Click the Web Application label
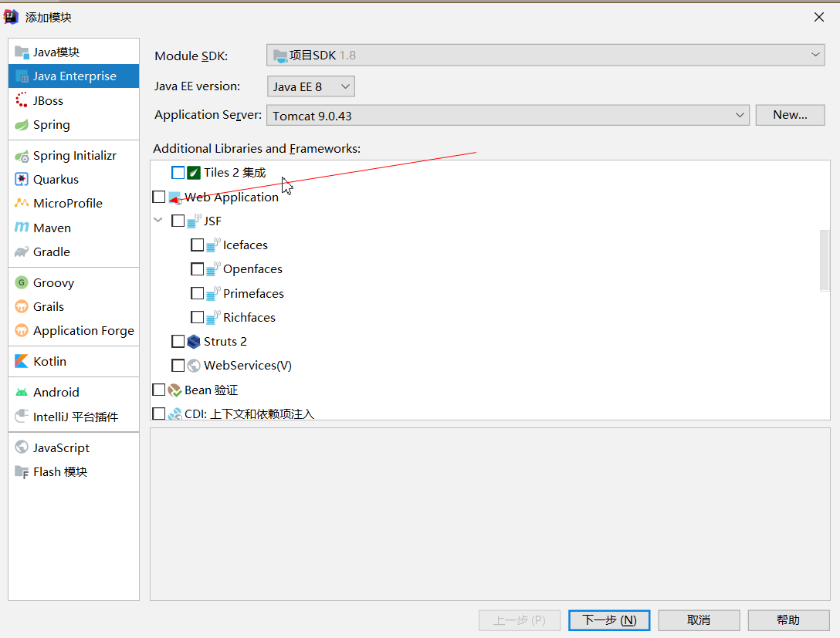 (x=232, y=197)
